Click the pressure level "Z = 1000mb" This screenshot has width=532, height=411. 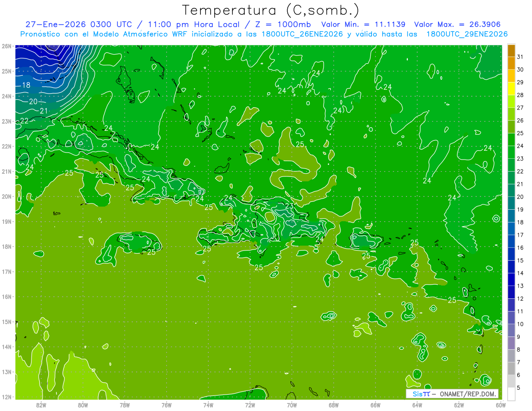point(281,24)
